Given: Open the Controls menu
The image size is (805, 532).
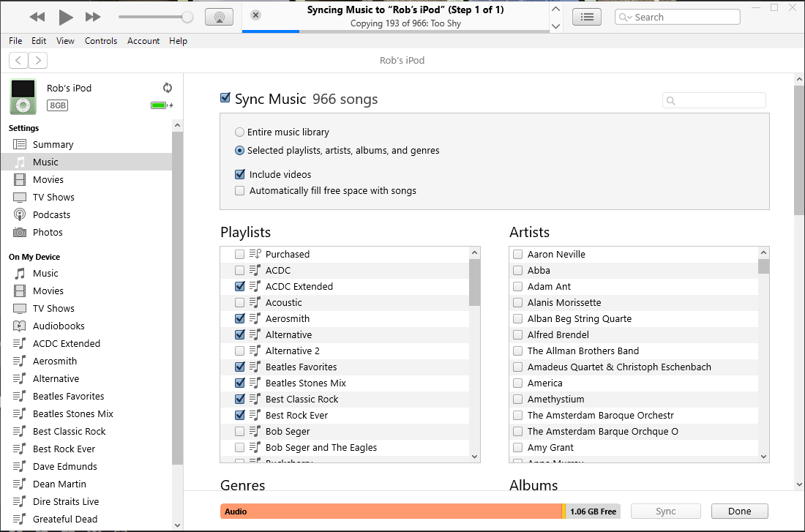Looking at the screenshot, I should (x=101, y=40).
